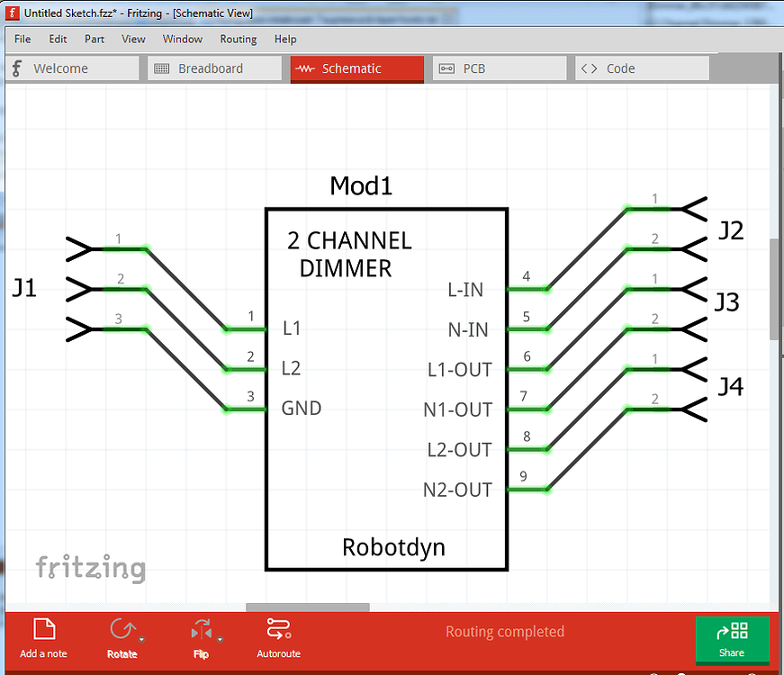Click the angle-brackets icon on the Code tab

pyautogui.click(x=590, y=67)
